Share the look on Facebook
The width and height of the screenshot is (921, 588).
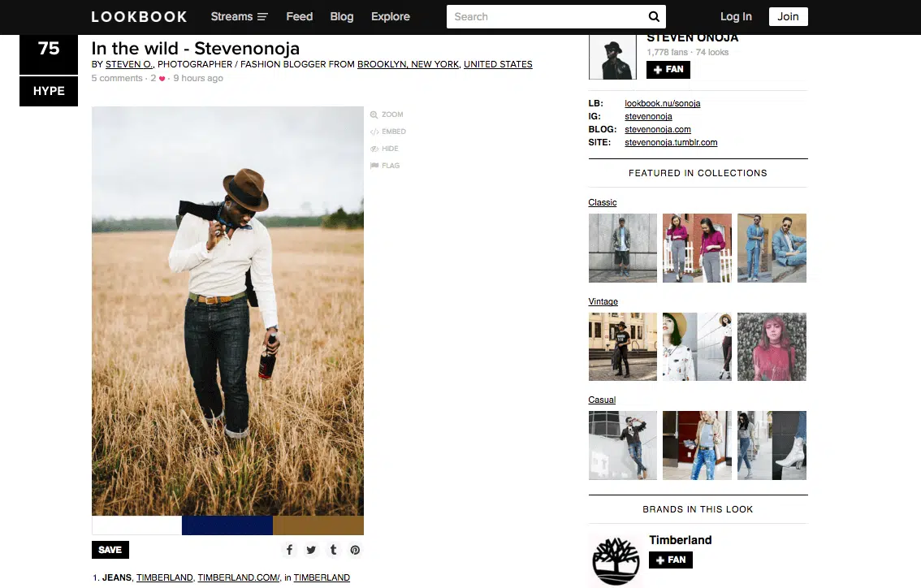pos(289,550)
